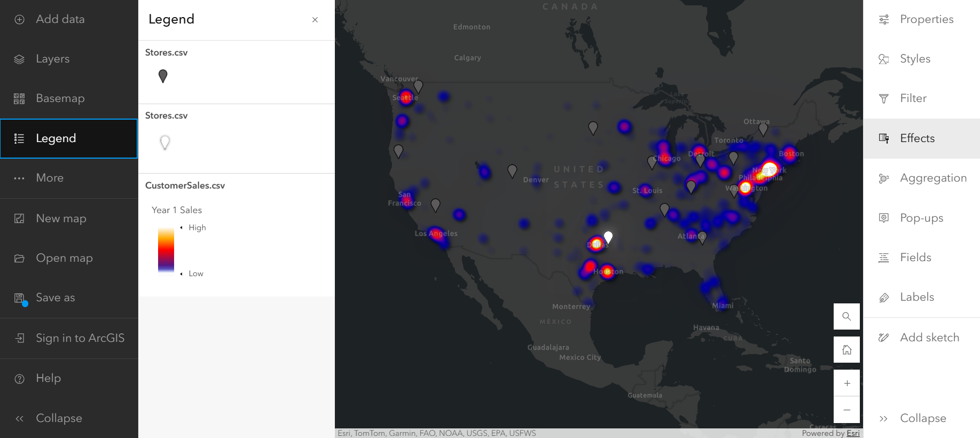The width and height of the screenshot is (980, 438).
Task: Click the Houston heat map hotspot
Action: tap(607, 271)
